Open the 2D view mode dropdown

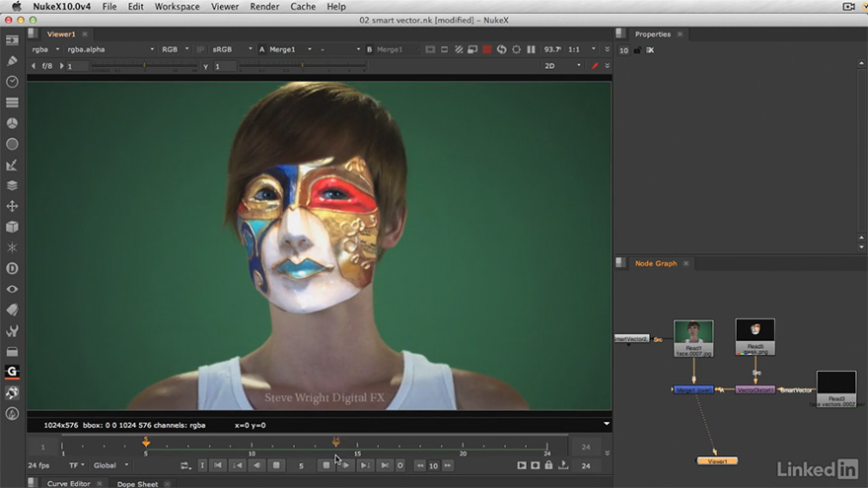tap(562, 66)
